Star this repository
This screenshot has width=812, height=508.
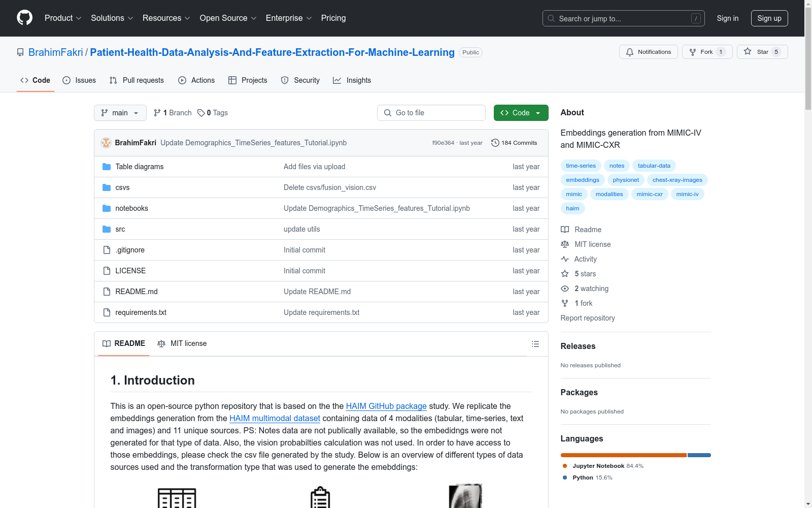click(762, 52)
